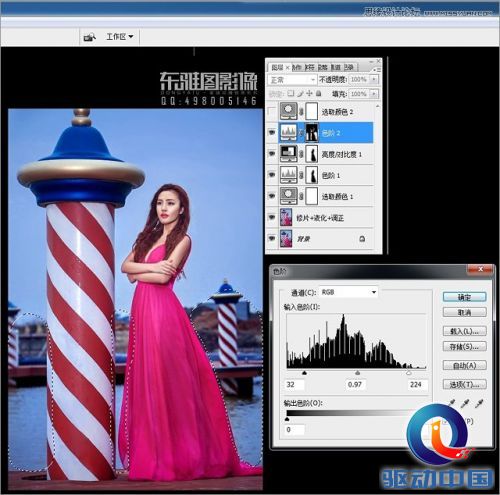Click the 存储(S)... button

point(464,347)
